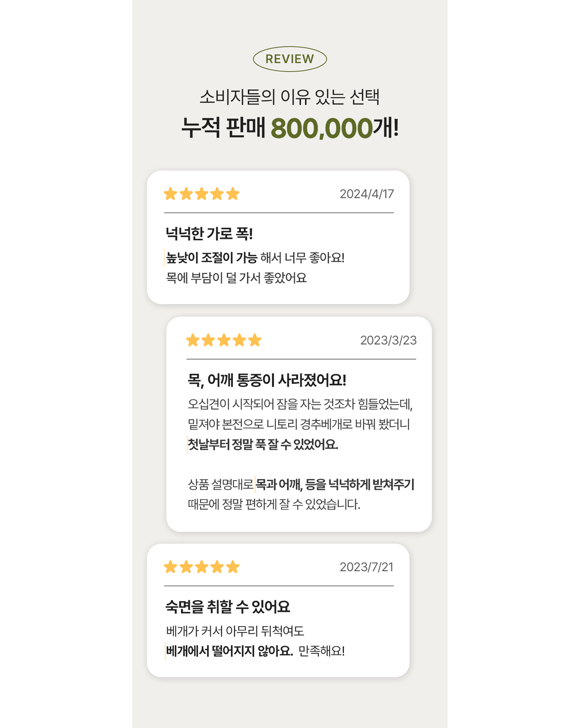Click the fifth star of the 2023/7/21 review
This screenshot has height=728, width=580.
click(232, 567)
